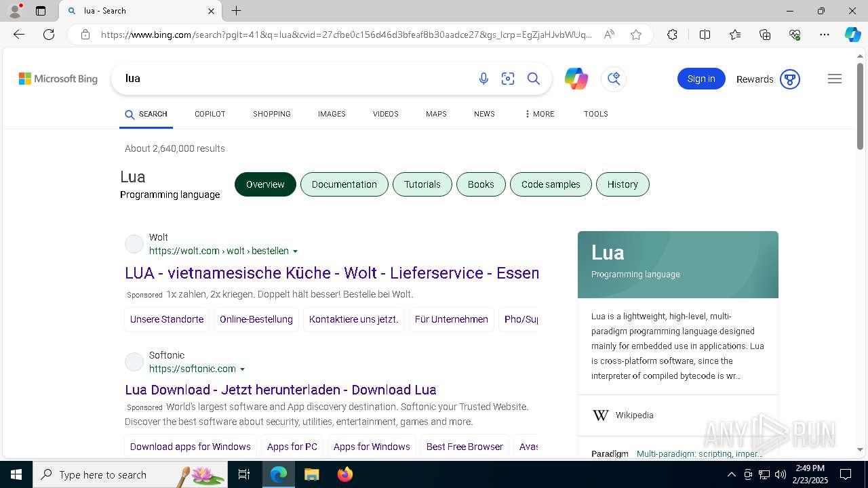This screenshot has width=868, height=488.
Task: Expand the MORE search categories
Action: 539,114
